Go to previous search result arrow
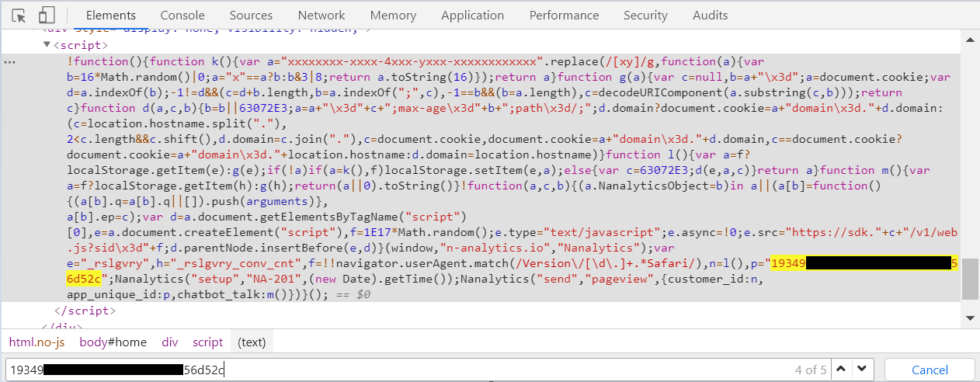The height and width of the screenshot is (382, 980). tap(841, 369)
